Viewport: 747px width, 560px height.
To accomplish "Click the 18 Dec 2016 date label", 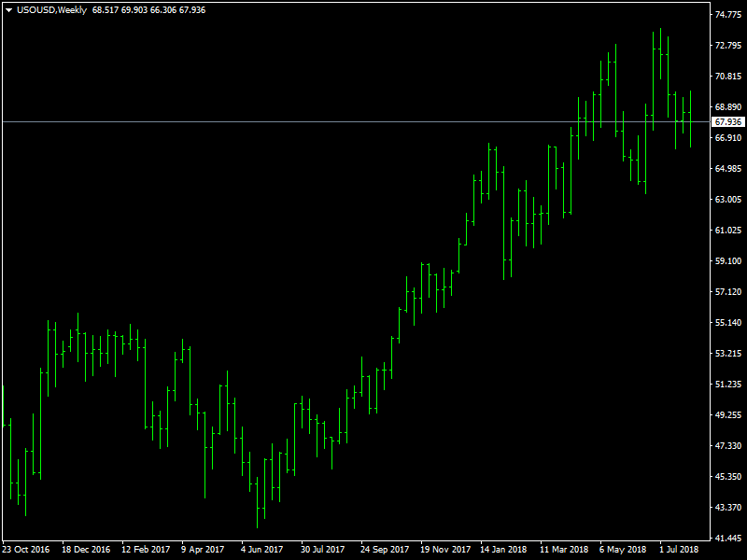I will click(86, 550).
